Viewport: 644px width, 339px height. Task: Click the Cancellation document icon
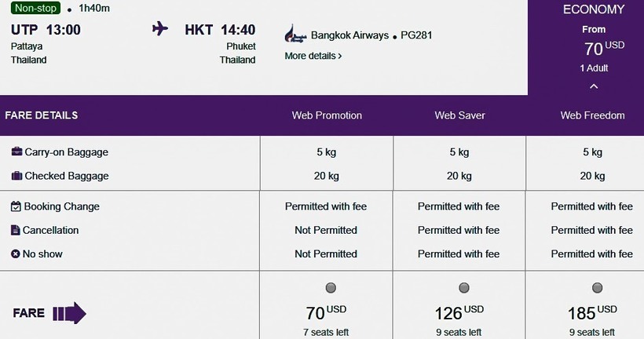click(16, 230)
